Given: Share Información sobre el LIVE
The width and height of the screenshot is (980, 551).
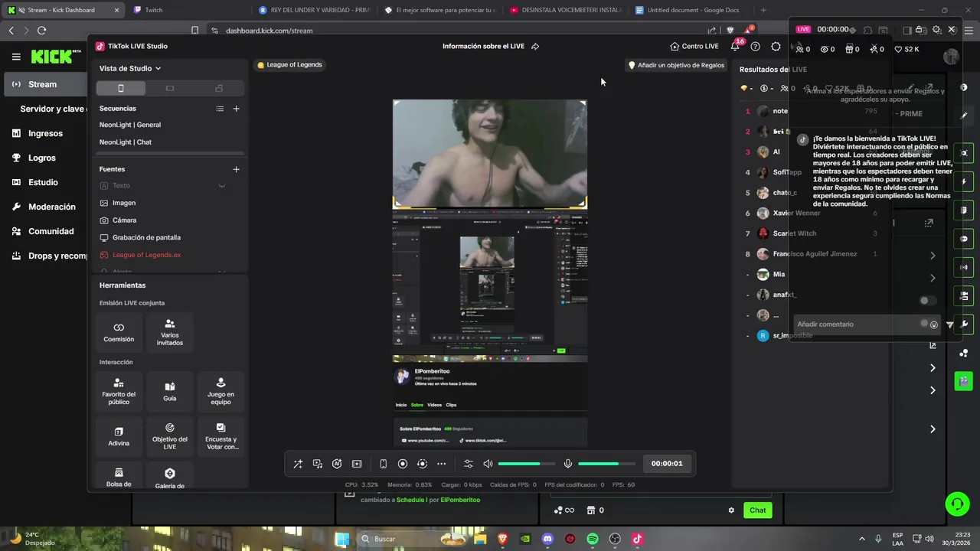Looking at the screenshot, I should pyautogui.click(x=535, y=46).
